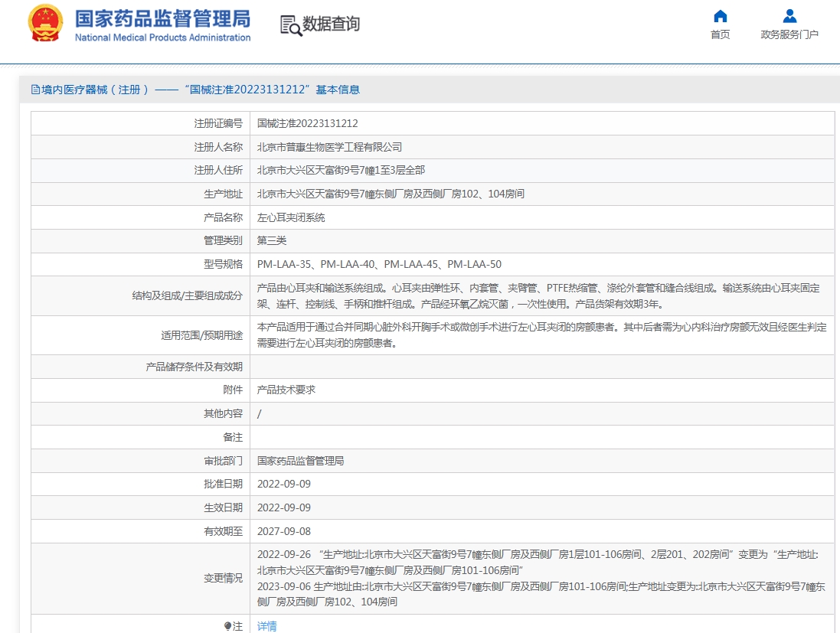Select the PM-LAA-35 model specification row
This screenshot has height=633, width=840.
point(379,264)
